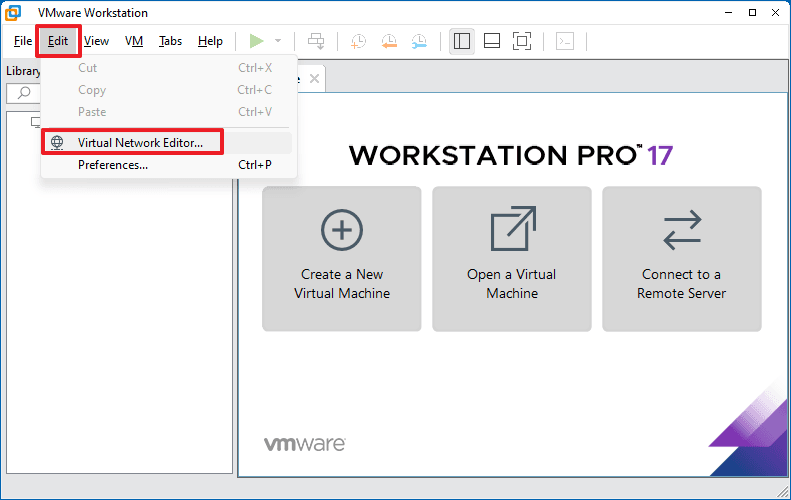The height and width of the screenshot is (500, 791).
Task: Close the Home tab
Action: pos(314,78)
